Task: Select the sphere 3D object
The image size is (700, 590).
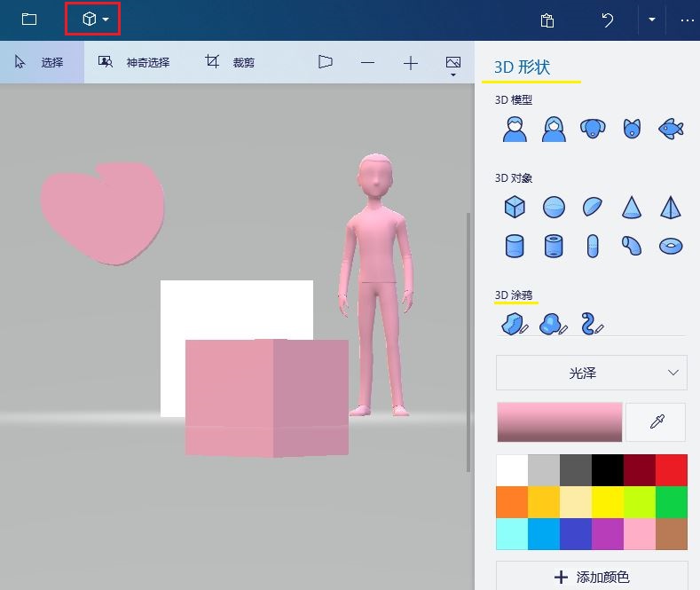Action: (x=554, y=207)
